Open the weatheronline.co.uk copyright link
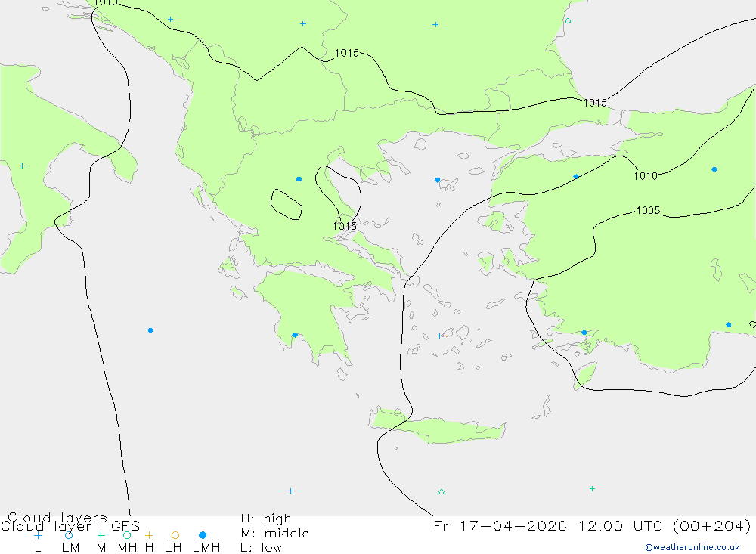756x554 pixels. tap(692, 547)
